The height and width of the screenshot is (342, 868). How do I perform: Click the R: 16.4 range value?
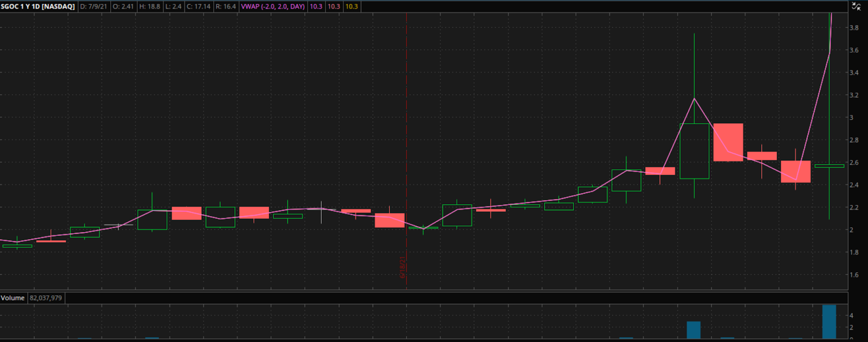(226, 7)
